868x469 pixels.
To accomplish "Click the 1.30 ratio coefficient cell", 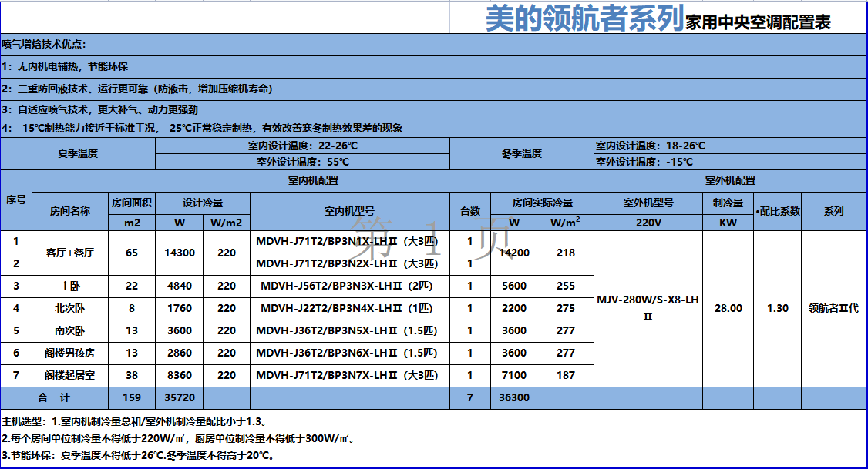I will point(777,309).
